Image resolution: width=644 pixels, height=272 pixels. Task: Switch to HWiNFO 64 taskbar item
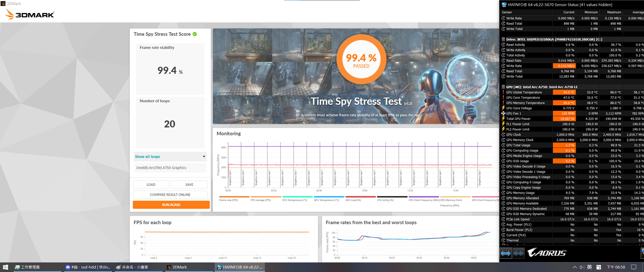[240, 267]
